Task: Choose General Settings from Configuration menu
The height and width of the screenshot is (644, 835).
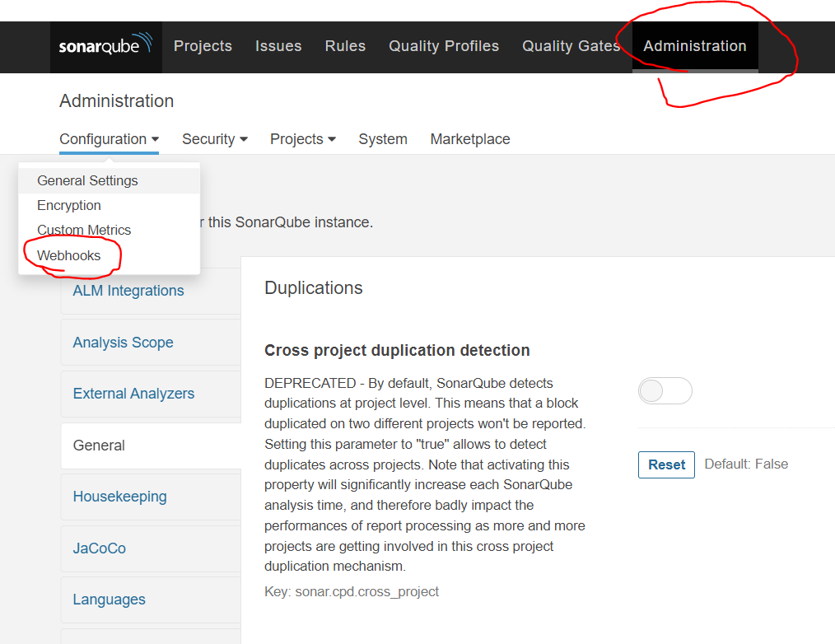Action: coord(110,180)
